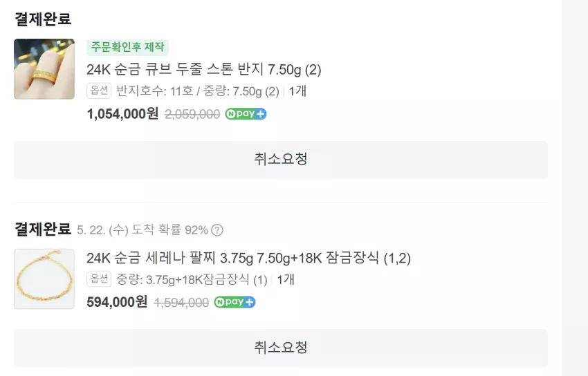Open the gold bracelet product thumbnail
This screenshot has height=376, width=588.
[x=44, y=279]
